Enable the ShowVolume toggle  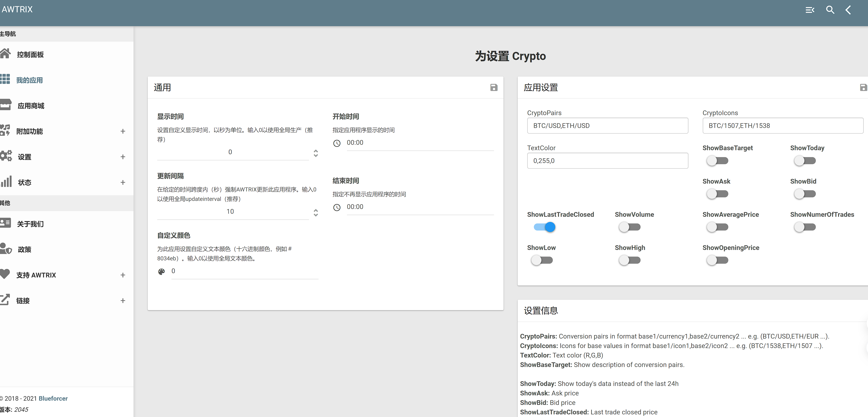pos(629,227)
